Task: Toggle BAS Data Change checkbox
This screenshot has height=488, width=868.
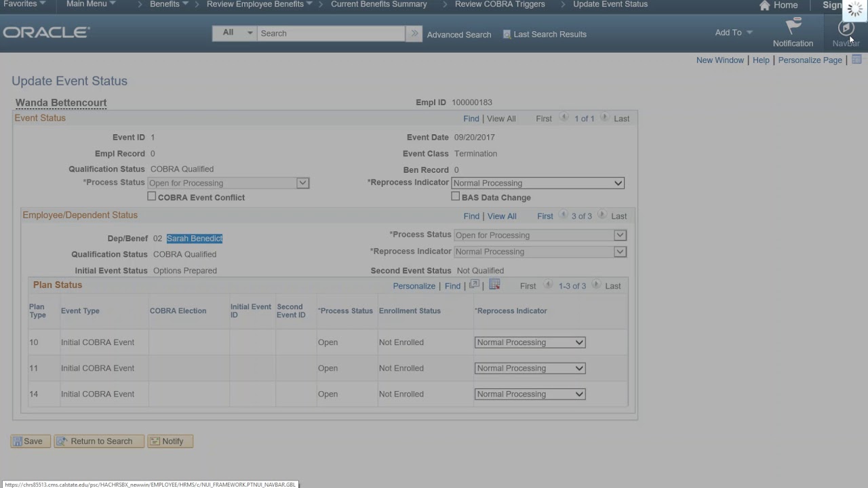Action: 456,197
